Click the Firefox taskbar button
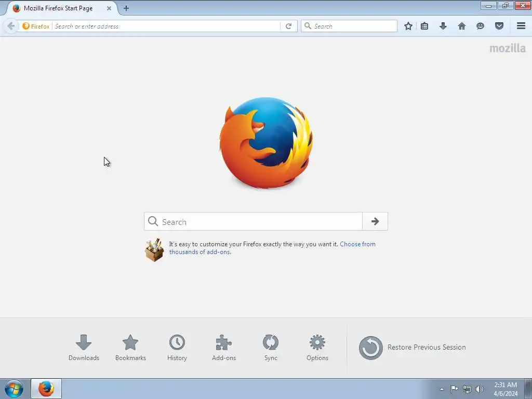This screenshot has width=532, height=399. pyautogui.click(x=46, y=389)
